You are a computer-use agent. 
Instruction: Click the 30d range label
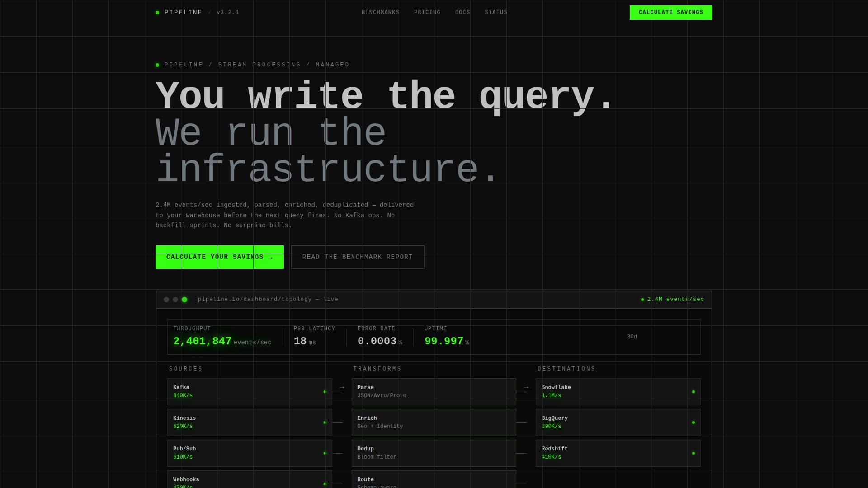[632, 337]
